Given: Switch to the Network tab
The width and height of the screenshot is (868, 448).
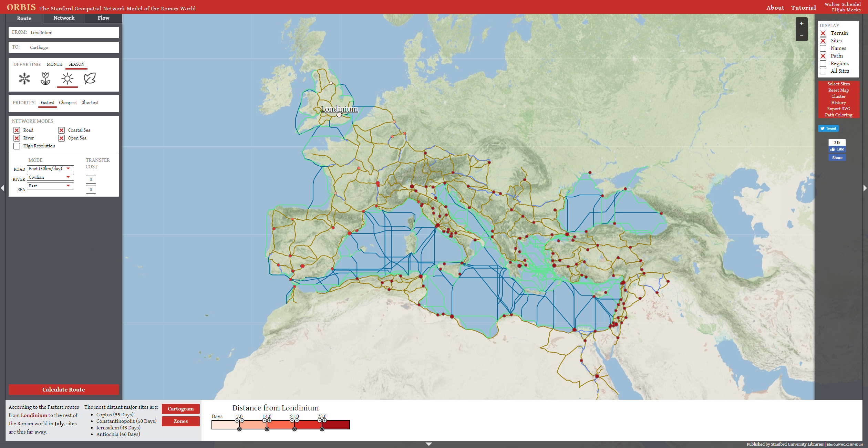Looking at the screenshot, I should coord(64,18).
